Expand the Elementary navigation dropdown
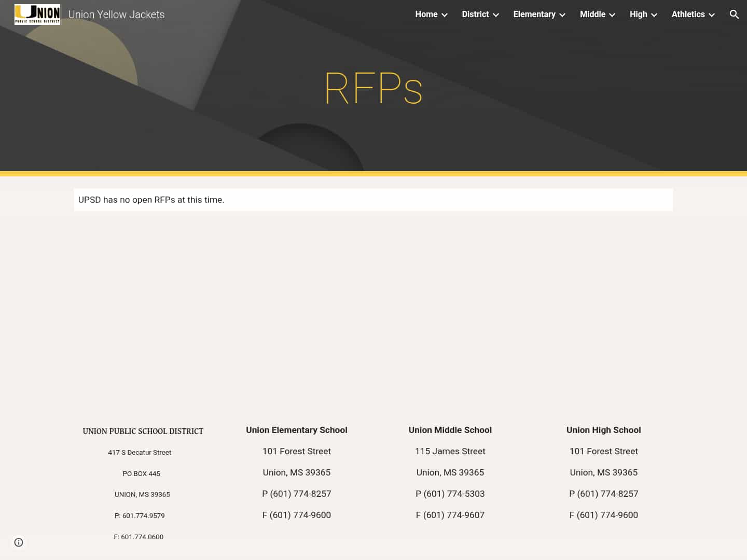747x560 pixels. (x=562, y=15)
